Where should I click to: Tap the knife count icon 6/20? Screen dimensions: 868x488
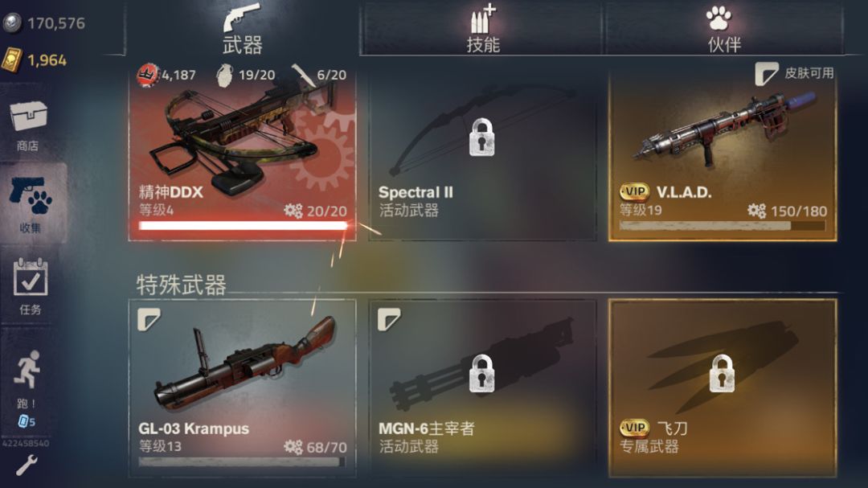[x=303, y=75]
